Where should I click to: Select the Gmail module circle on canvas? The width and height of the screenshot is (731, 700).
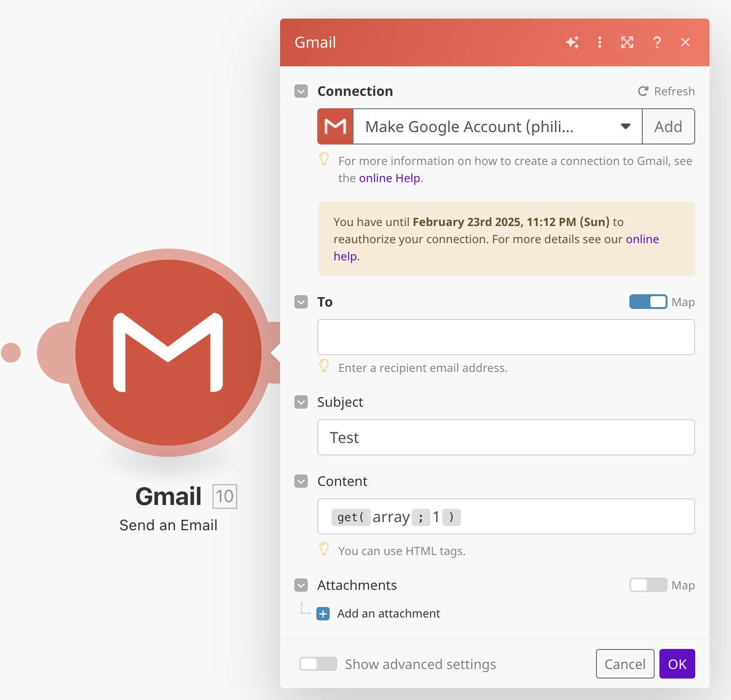point(168,352)
